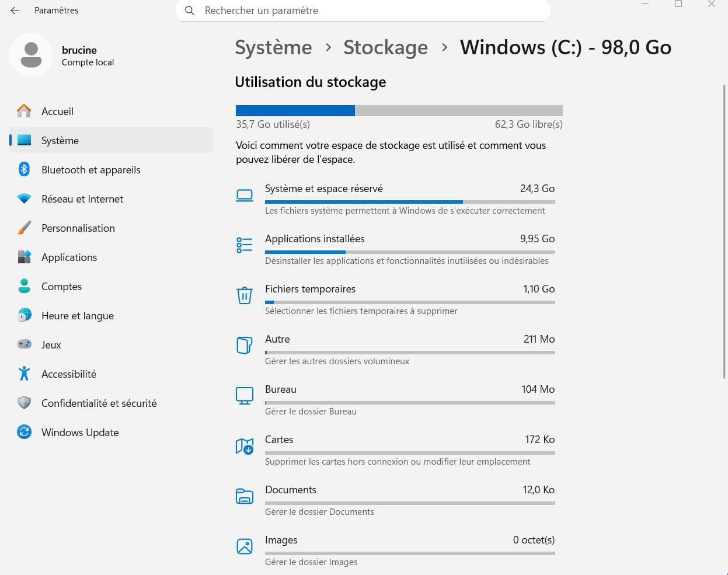The width and height of the screenshot is (728, 575).
Task: Click the Confidentialité et sécurité shield icon
Action: (x=24, y=403)
